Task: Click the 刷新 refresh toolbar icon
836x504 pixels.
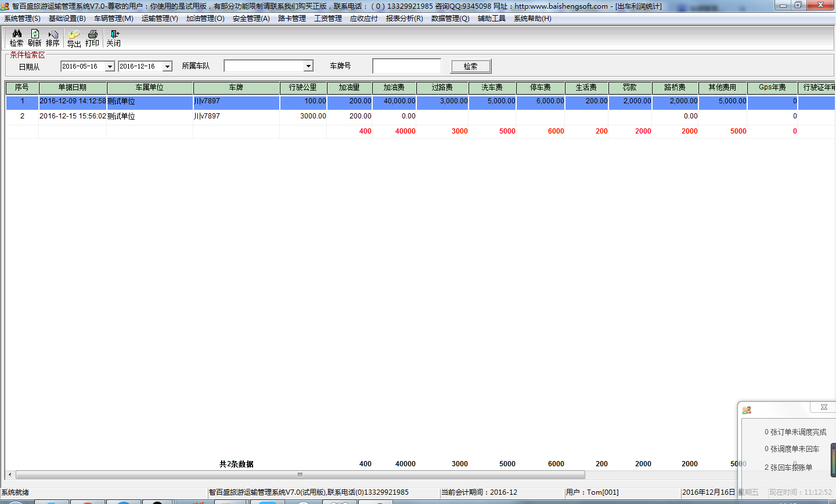Action: [x=35, y=38]
